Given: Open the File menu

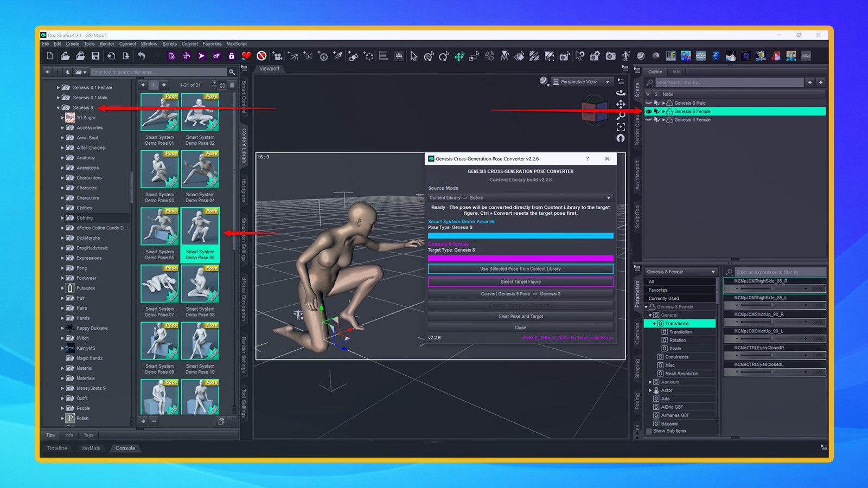Looking at the screenshot, I should click(46, 44).
